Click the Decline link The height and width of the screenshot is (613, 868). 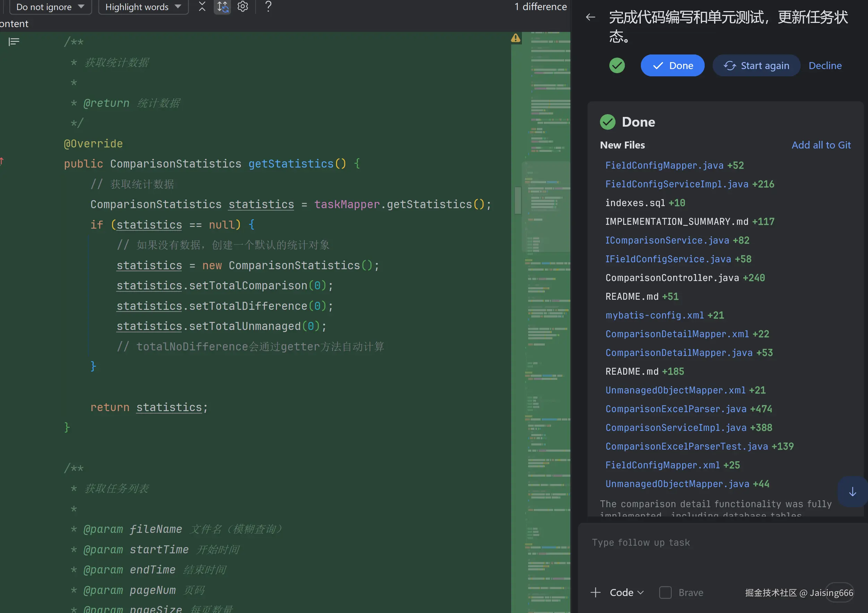[x=825, y=66]
